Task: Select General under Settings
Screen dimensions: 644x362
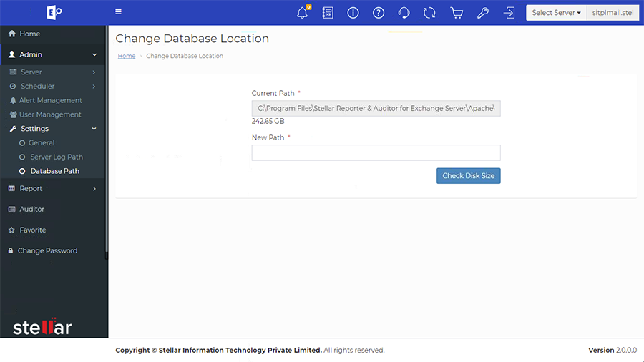Action: point(42,143)
